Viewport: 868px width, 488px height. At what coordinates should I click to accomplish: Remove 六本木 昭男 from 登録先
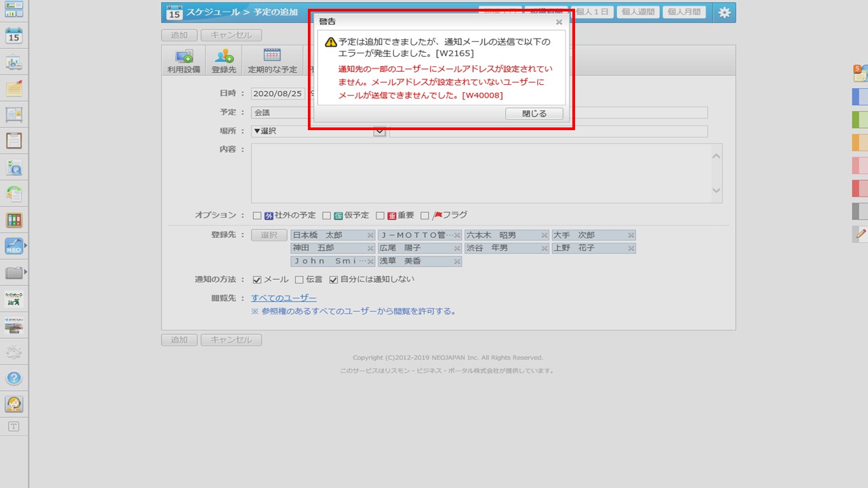tap(545, 235)
